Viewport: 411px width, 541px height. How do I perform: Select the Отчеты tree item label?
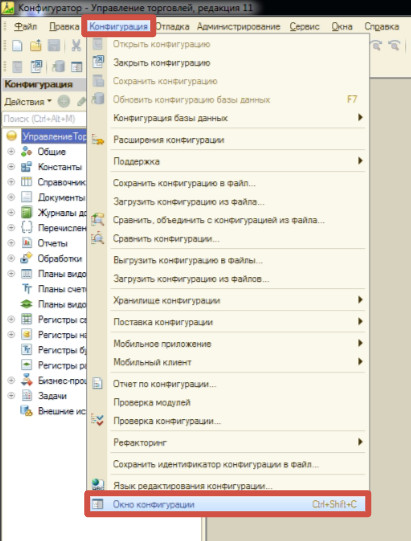(52, 243)
